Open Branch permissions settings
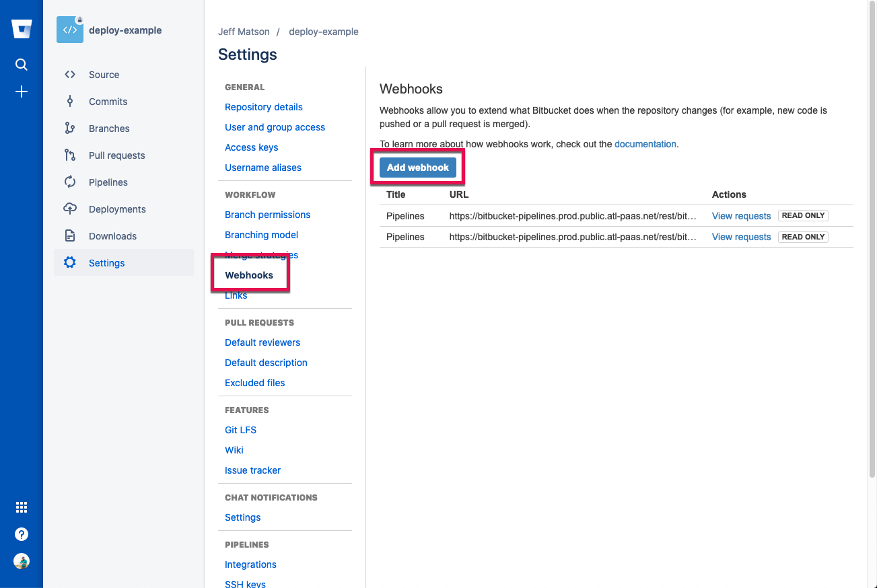 [267, 215]
